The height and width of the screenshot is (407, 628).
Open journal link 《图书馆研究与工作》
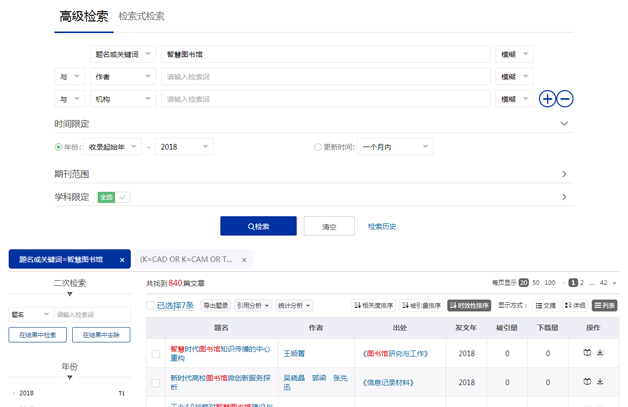pyautogui.click(x=396, y=353)
